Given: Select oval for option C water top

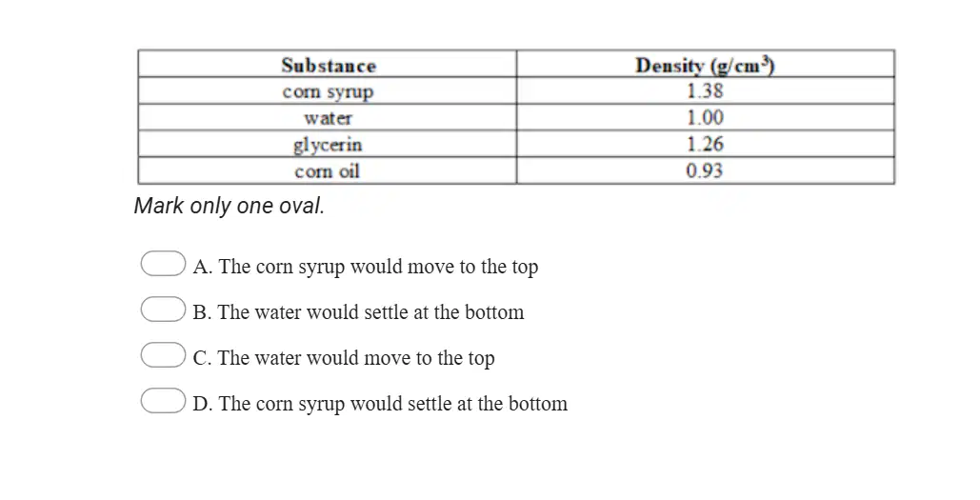Looking at the screenshot, I should point(163,354).
